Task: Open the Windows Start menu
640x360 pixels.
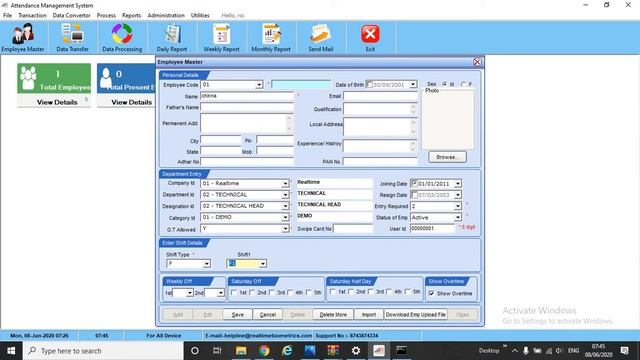Action: point(11,351)
